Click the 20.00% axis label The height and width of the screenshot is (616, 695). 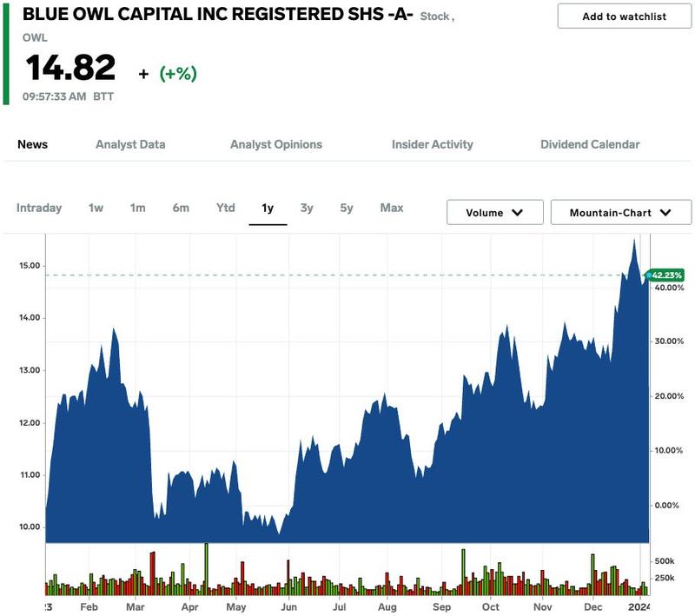[669, 396]
